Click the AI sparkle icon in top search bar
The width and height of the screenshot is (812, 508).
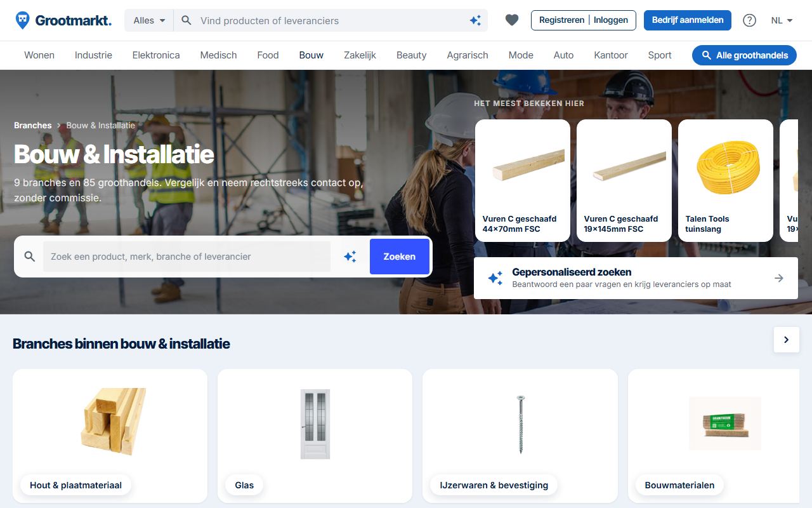(475, 20)
